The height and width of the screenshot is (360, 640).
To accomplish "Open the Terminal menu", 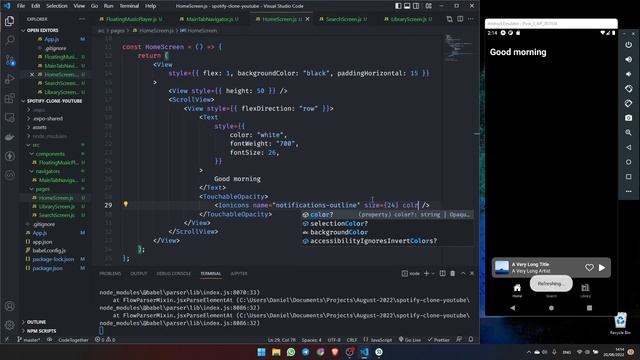I will click(129, 6).
